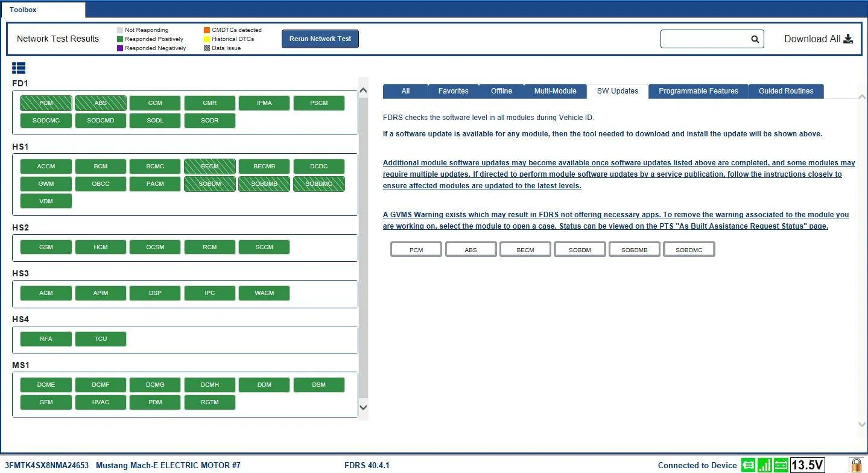Click the vehicle connection status icon
Image resolution: width=868 pixels, height=473 pixels.
749,465
